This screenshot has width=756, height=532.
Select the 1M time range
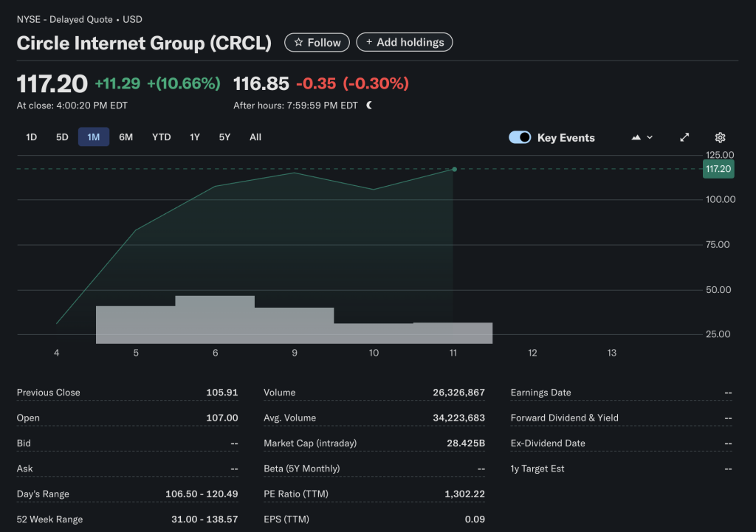(x=94, y=137)
